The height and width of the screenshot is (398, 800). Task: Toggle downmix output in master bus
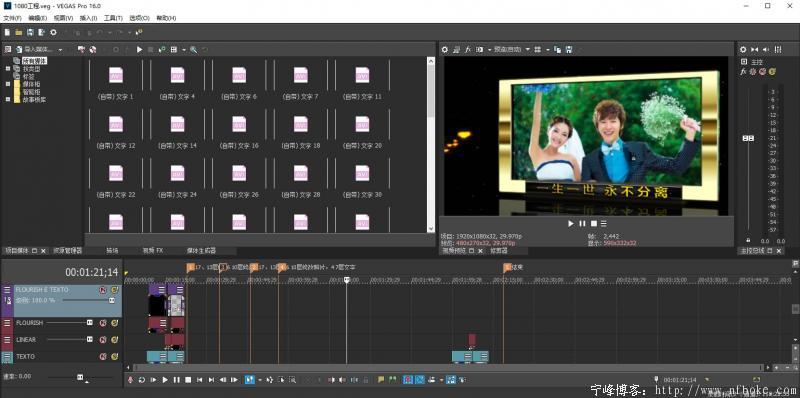point(755,49)
